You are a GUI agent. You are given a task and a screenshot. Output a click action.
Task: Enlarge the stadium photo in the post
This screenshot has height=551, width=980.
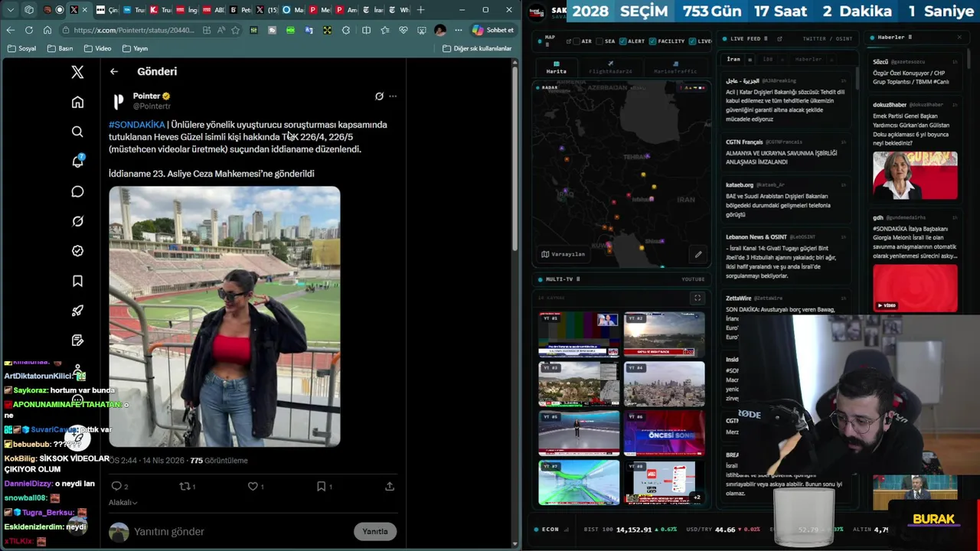tap(224, 317)
